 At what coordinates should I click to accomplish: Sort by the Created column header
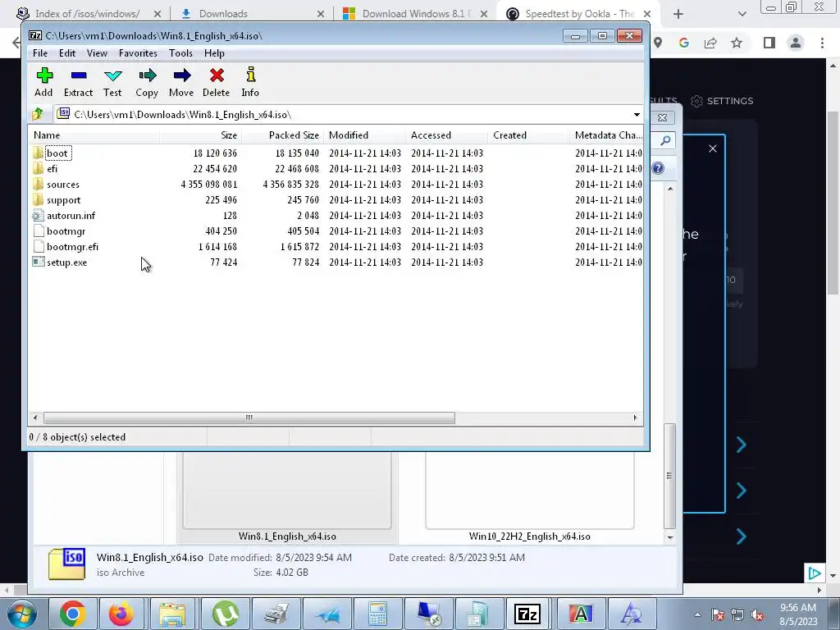click(x=528, y=135)
